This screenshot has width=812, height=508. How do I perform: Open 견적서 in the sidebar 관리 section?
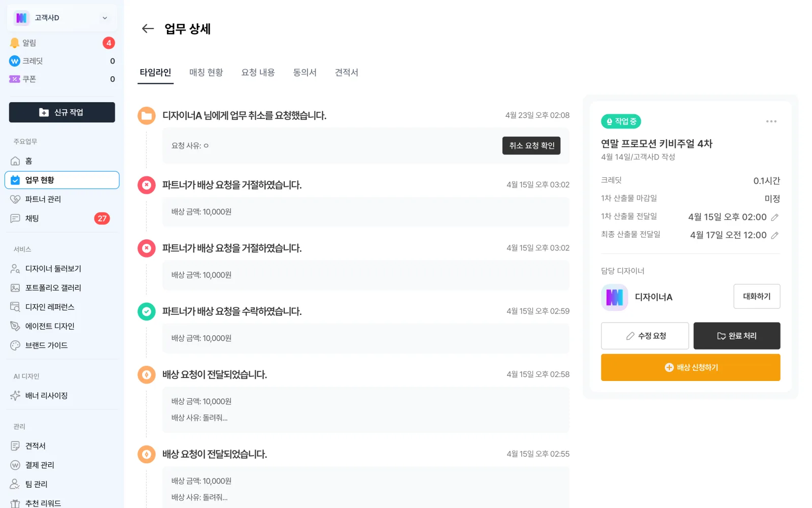coord(62,446)
